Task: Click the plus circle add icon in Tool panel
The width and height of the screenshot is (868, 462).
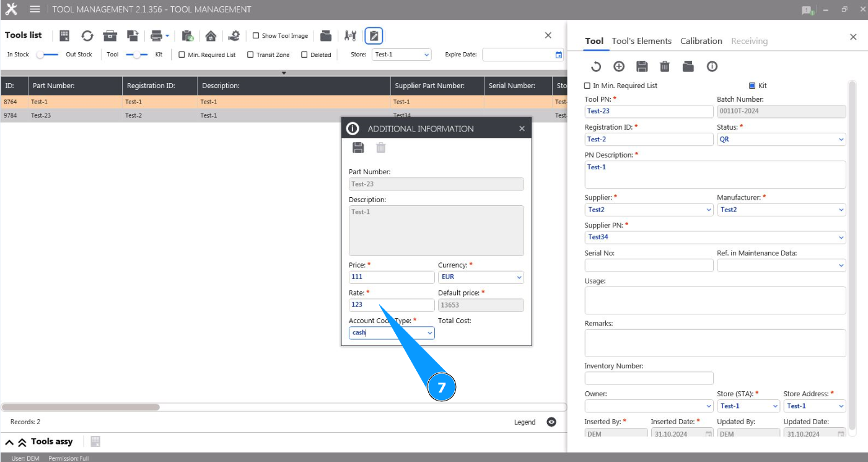Action: pyautogui.click(x=619, y=66)
